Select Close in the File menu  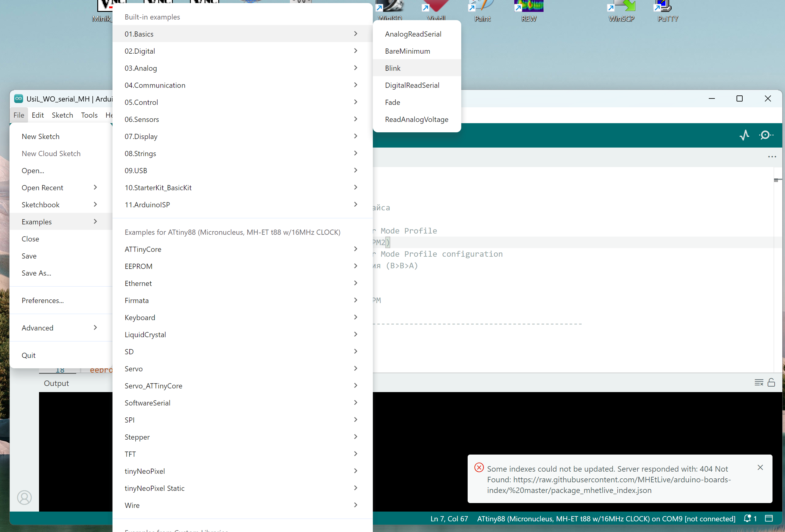[x=61, y=239]
